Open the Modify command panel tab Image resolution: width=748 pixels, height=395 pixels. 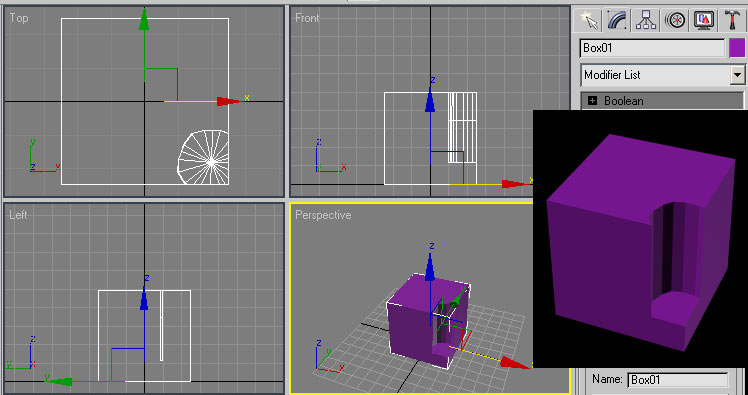pos(618,20)
